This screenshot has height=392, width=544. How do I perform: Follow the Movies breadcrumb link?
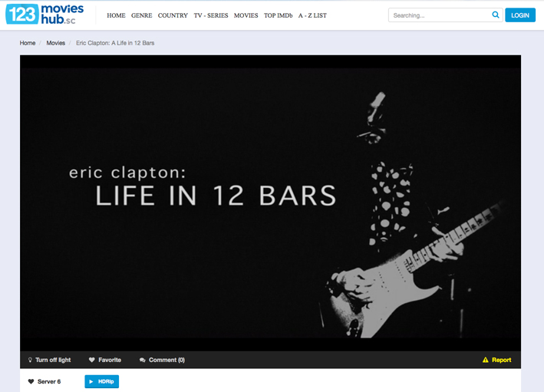[x=55, y=43]
